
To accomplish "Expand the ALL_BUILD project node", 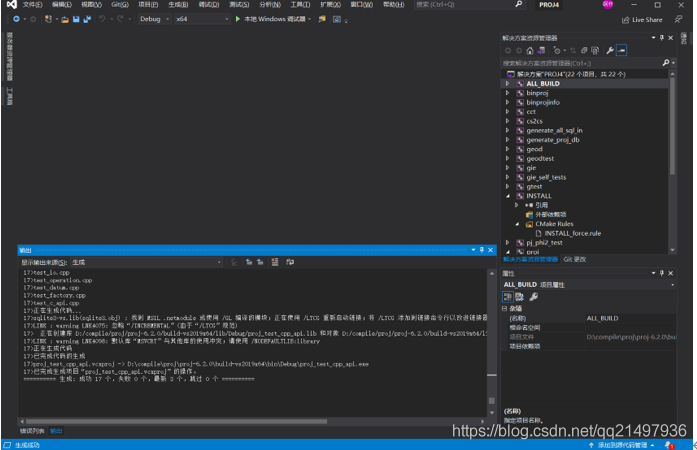I will pos(508,84).
